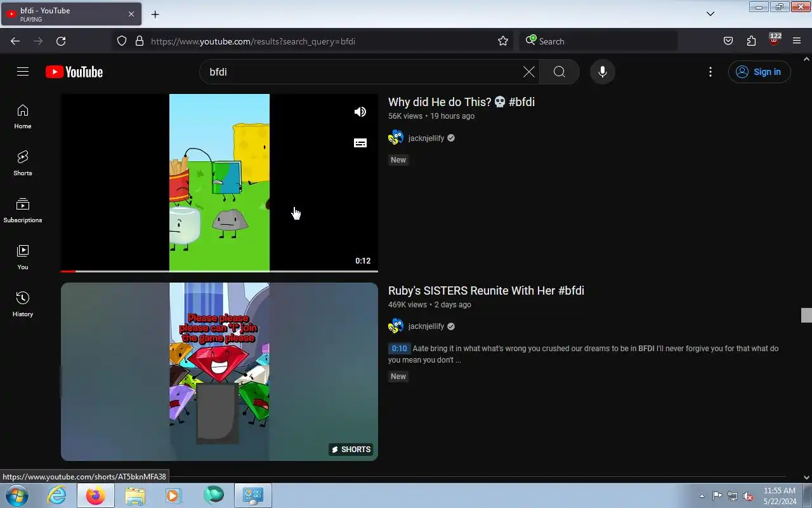Switch to Firefox in the taskbar
This screenshot has height=508, width=812.
(96, 495)
